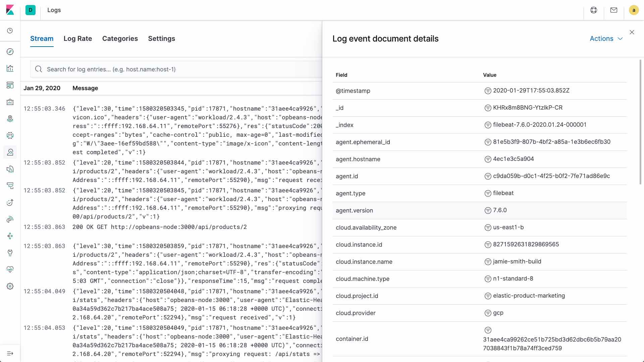Select the Visualize icon in the sidebar

point(10,68)
